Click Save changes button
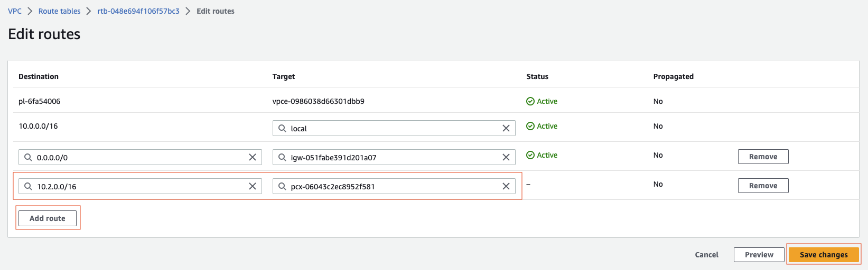 point(824,255)
